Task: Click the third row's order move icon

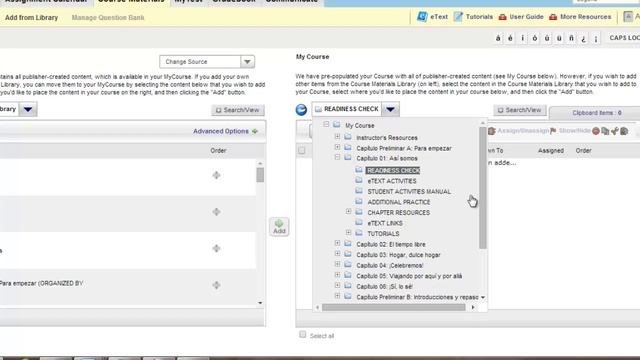Action: pyautogui.click(x=216, y=248)
